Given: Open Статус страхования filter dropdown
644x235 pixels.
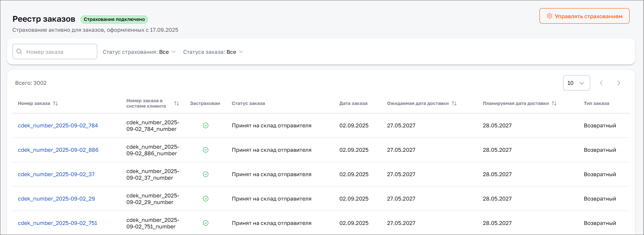Looking at the screenshot, I should pos(139,52).
